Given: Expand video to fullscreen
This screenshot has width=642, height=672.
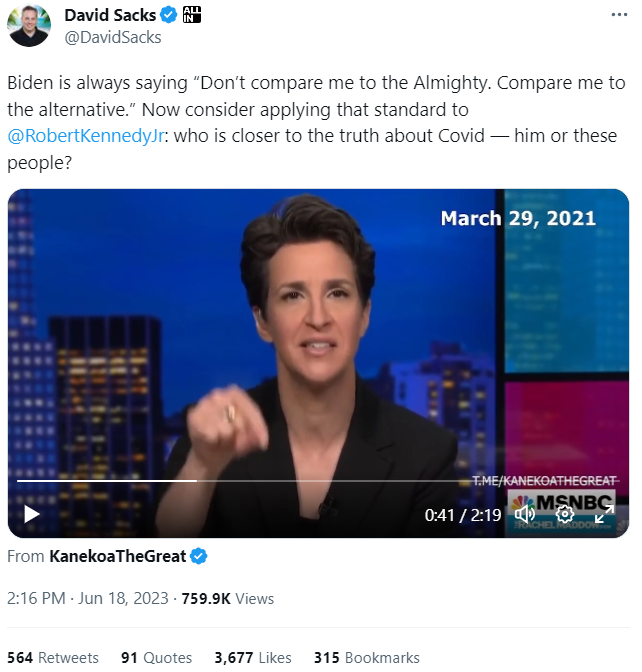Looking at the screenshot, I should pyautogui.click(x=604, y=514).
